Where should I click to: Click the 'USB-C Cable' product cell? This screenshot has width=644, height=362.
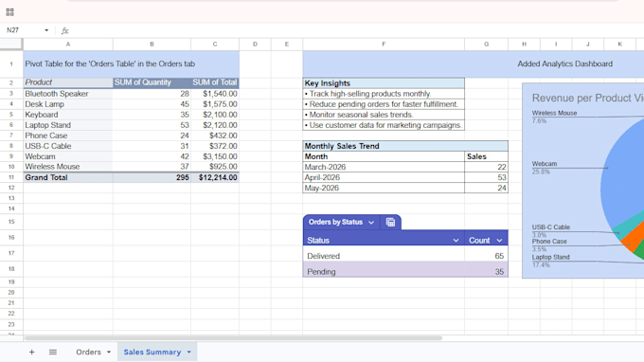pyautogui.click(x=68, y=146)
